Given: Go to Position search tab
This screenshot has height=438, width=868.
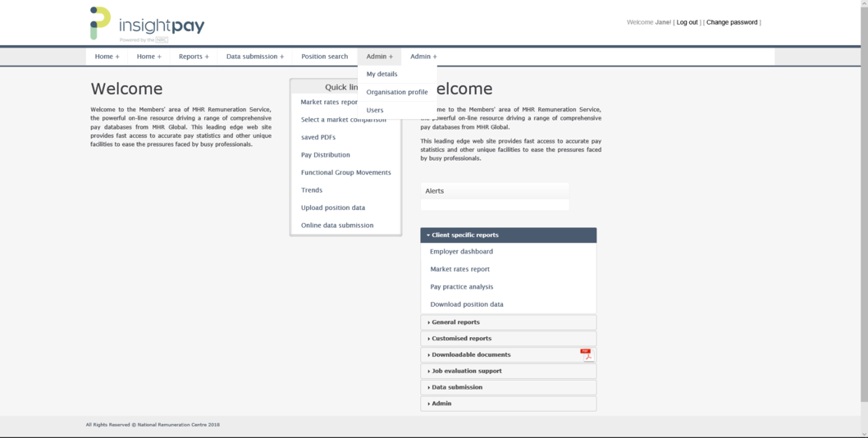Looking at the screenshot, I should click(324, 57).
